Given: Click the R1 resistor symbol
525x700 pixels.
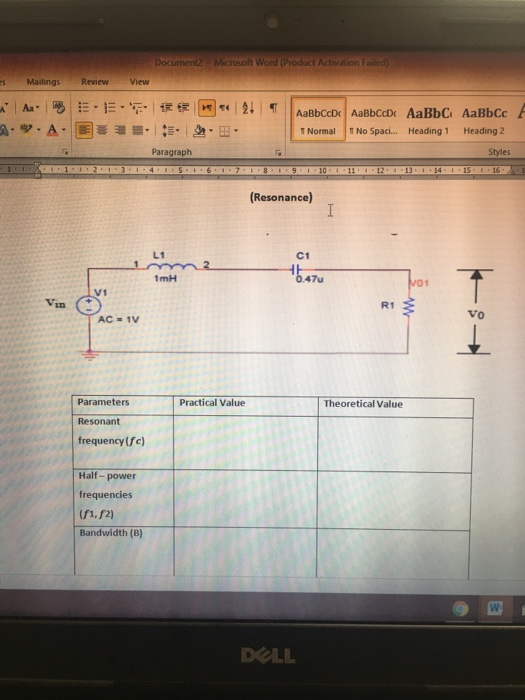Looking at the screenshot, I should (x=408, y=307).
